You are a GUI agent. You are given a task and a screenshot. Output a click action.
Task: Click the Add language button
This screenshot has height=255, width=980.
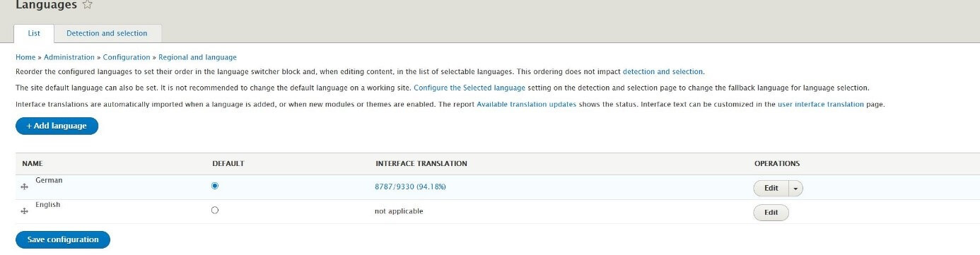coord(57,126)
